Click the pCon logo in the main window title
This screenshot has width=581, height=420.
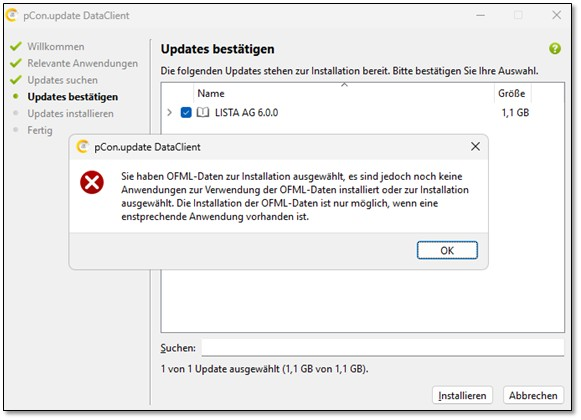12,16
